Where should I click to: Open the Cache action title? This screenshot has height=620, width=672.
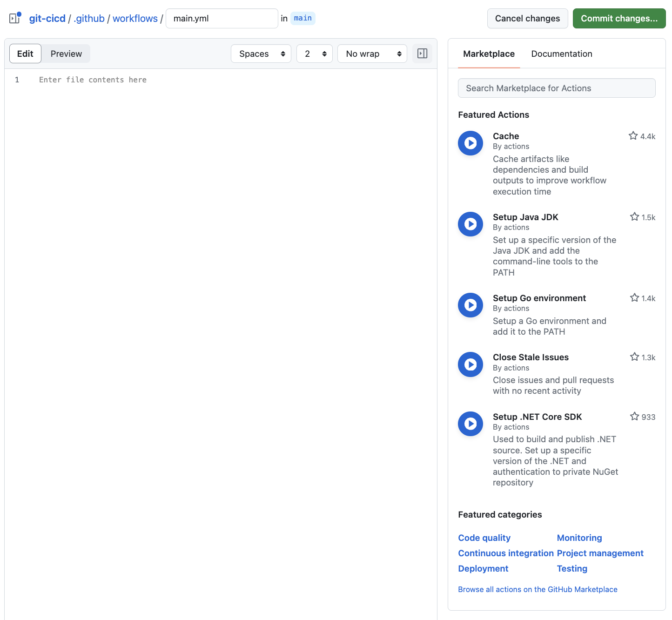[506, 136]
